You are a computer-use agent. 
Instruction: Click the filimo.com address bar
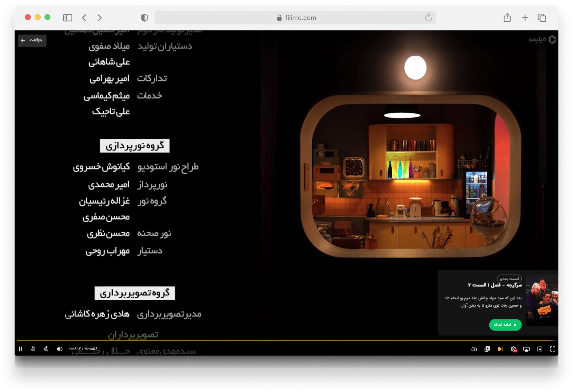[x=295, y=18]
